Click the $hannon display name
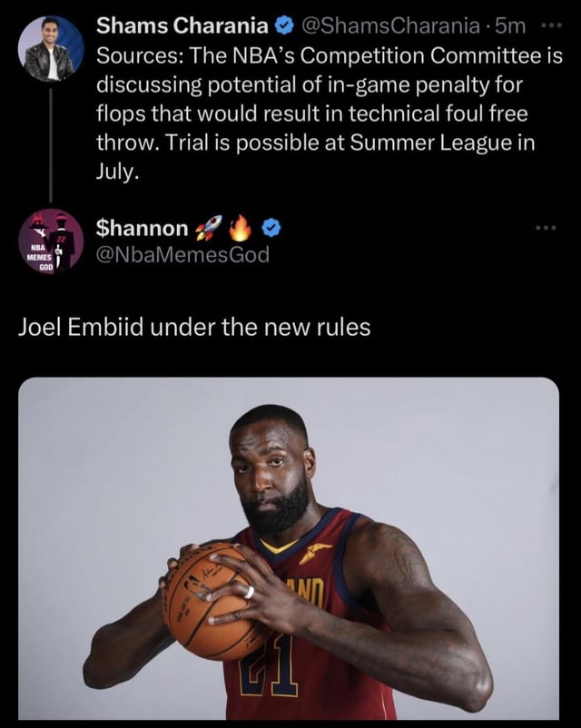The height and width of the screenshot is (728, 581). 143,229
